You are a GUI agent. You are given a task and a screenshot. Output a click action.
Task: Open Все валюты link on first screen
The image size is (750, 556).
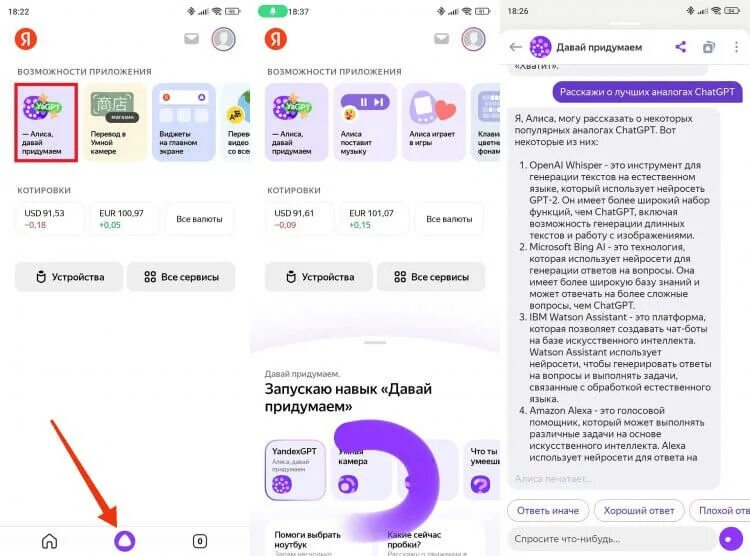tap(199, 219)
